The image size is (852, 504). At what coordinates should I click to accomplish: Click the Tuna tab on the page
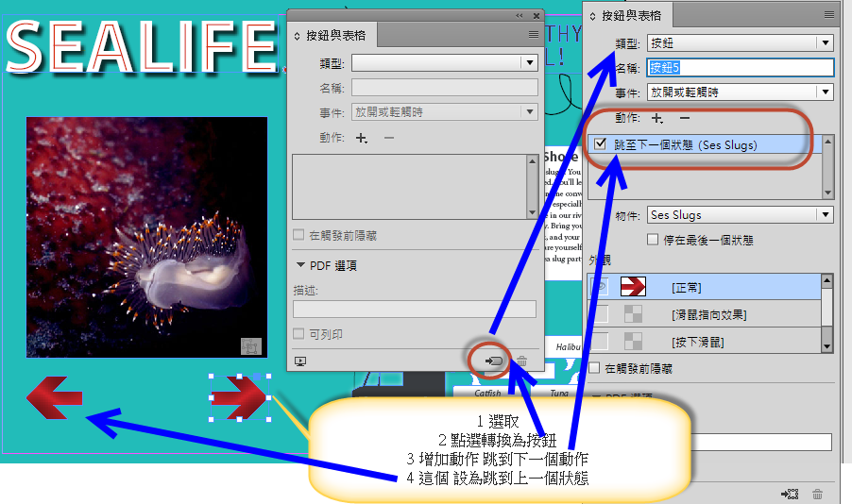559,393
